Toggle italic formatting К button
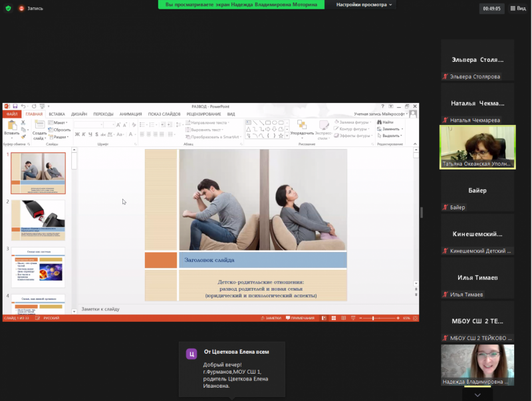The height and width of the screenshot is (401, 532). 82,134
